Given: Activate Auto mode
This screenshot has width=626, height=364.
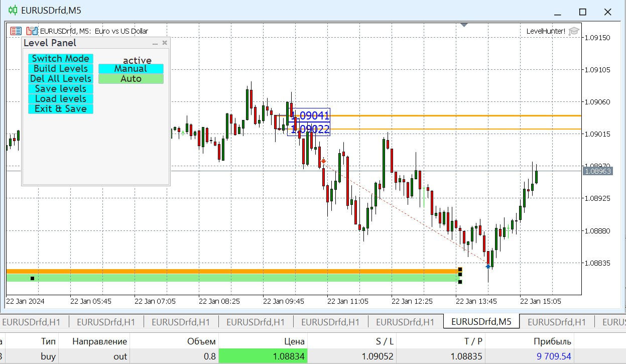Looking at the screenshot, I should coord(131,79).
